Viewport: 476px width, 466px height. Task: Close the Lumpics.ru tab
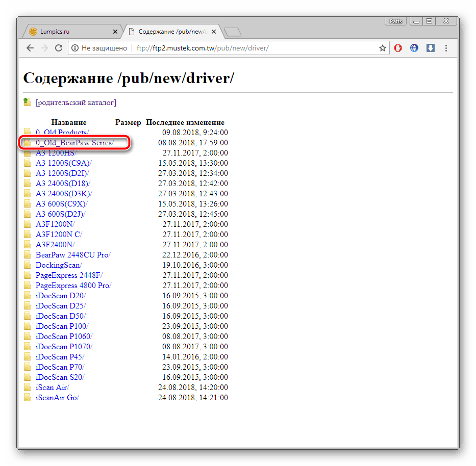(x=115, y=32)
